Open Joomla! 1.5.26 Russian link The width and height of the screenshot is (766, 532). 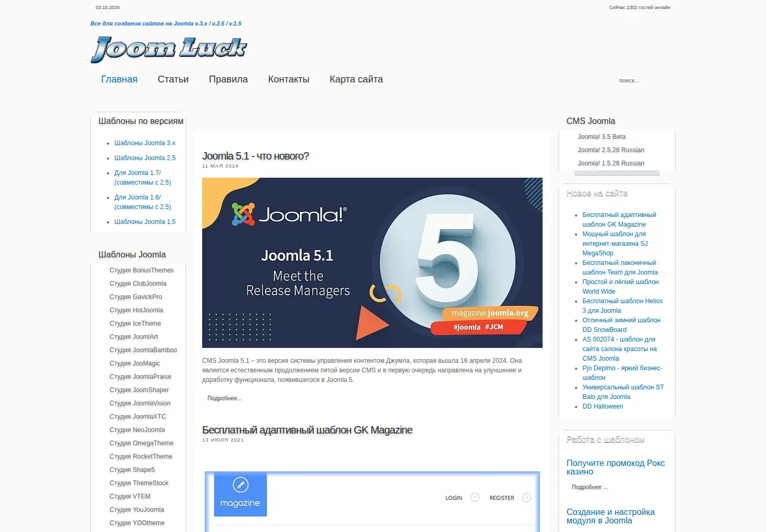point(611,163)
